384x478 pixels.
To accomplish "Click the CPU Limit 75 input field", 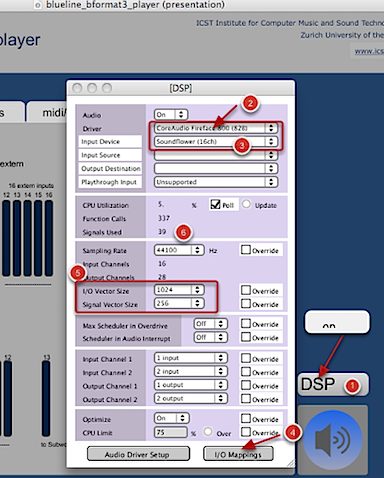I will pos(171,432).
